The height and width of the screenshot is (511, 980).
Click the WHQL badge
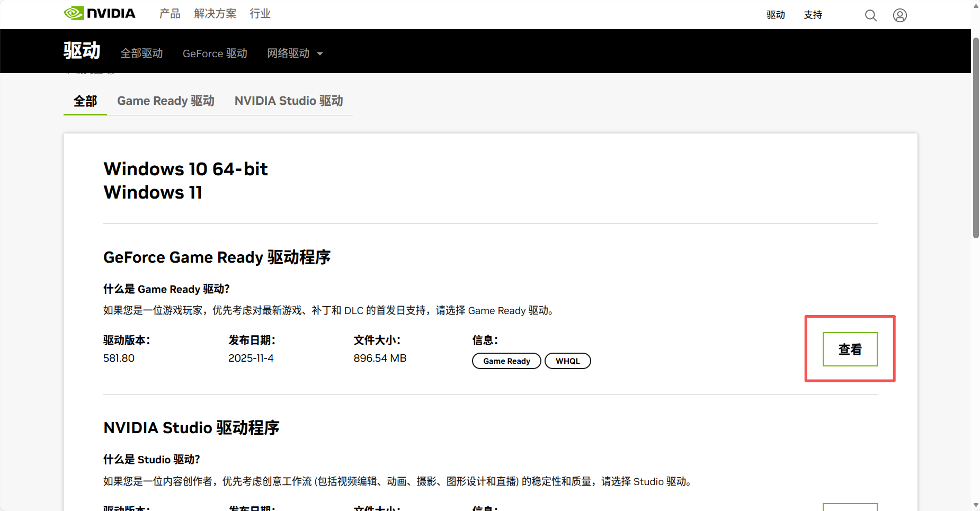568,361
